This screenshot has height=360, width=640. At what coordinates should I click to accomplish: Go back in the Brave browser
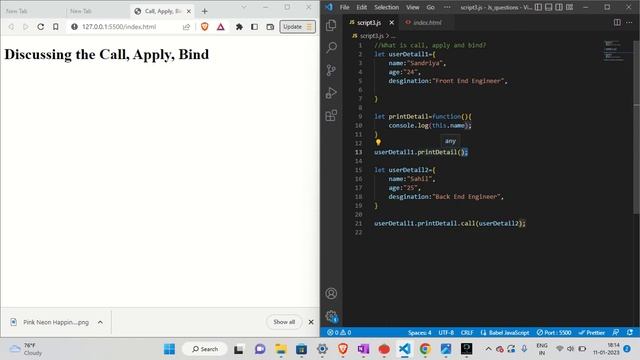(11, 27)
